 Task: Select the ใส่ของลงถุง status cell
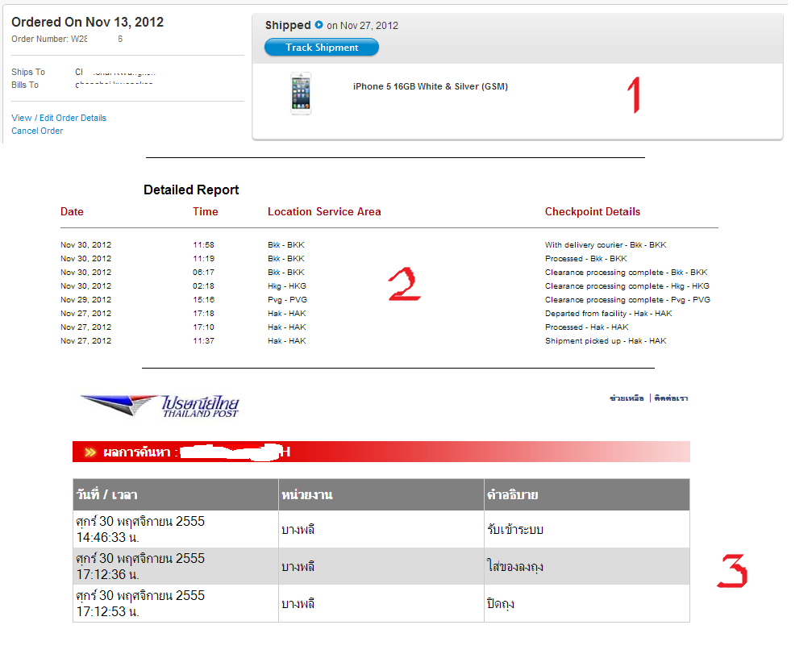coord(587,566)
